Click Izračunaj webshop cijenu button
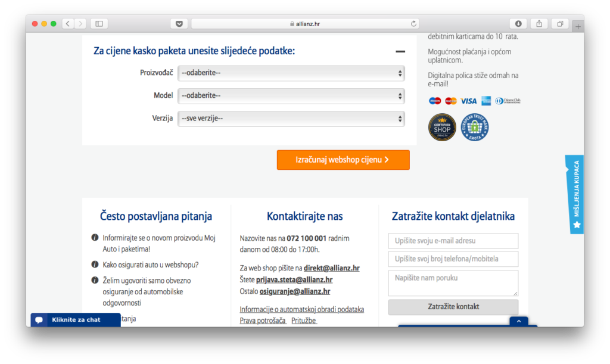The width and height of the screenshot is (610, 364). 343,160
